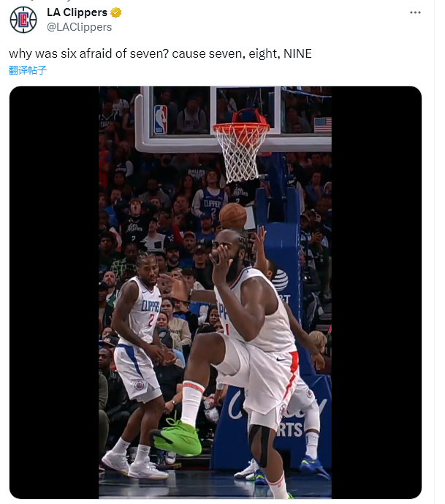
Task: Open the LA Clippers display name profile link
Action: point(77,12)
